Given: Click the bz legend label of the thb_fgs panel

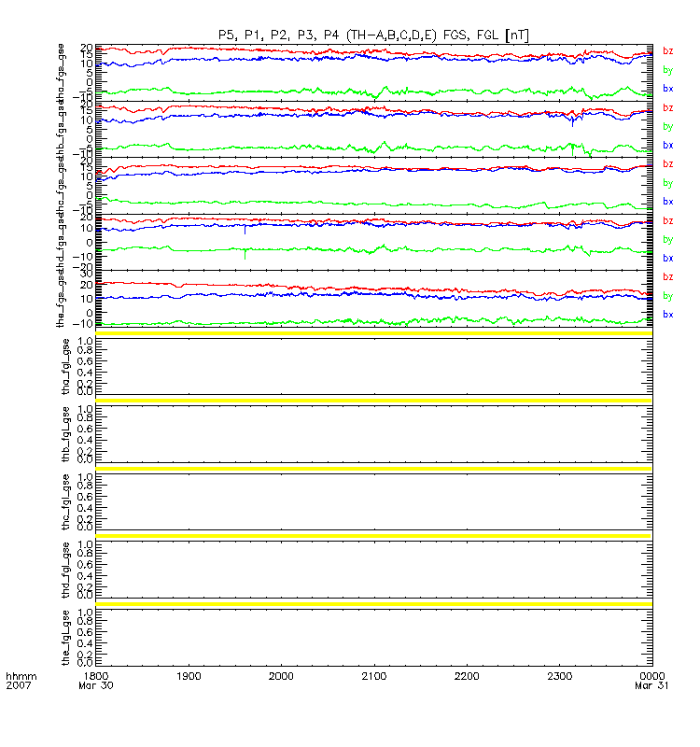Looking at the screenshot, I should (x=667, y=108).
